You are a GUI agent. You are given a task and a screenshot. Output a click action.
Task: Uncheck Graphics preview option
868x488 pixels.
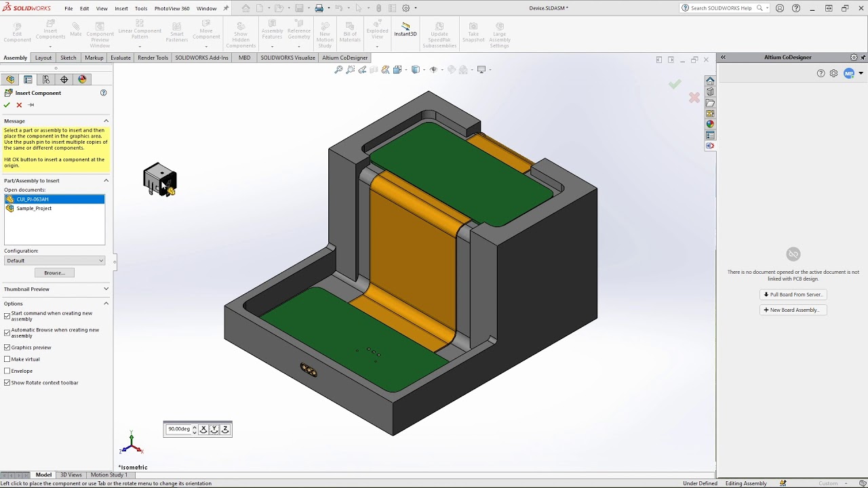7,347
